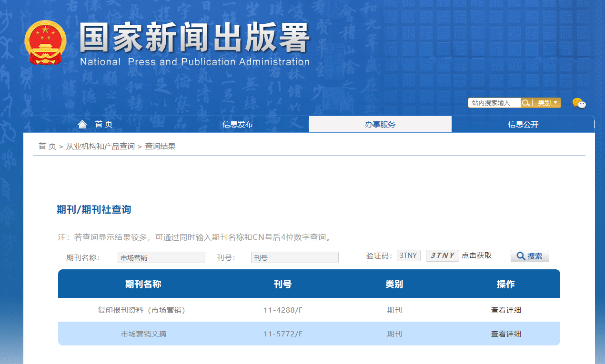This screenshot has width=605, height=364.
Task: Click the 11-4288/F journal number
Action: click(x=283, y=310)
